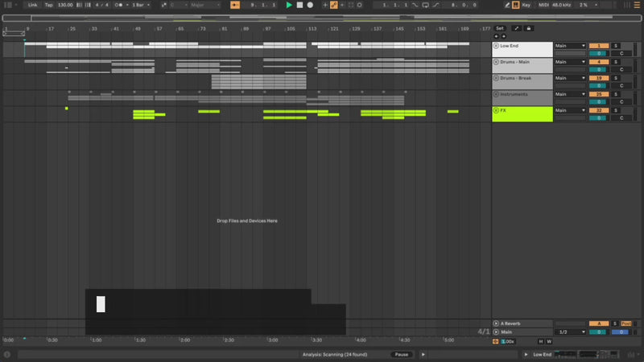Pause the analysis scanning
Screen dimensions: 644x362
pos(400,355)
